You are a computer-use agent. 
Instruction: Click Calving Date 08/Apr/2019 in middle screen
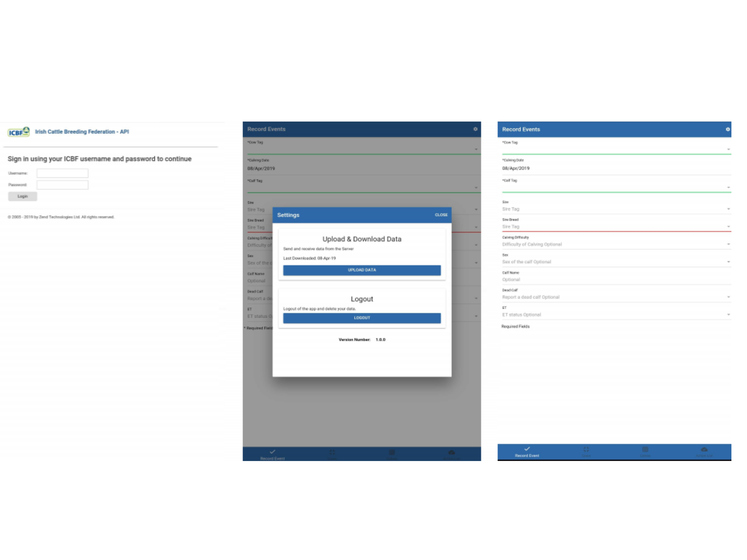tap(261, 168)
